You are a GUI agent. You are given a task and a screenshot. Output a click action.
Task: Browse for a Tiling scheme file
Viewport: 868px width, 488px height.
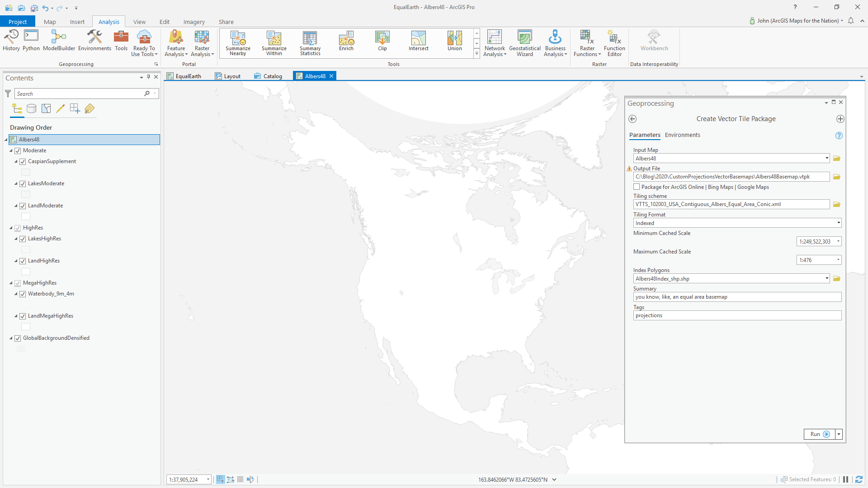837,205
